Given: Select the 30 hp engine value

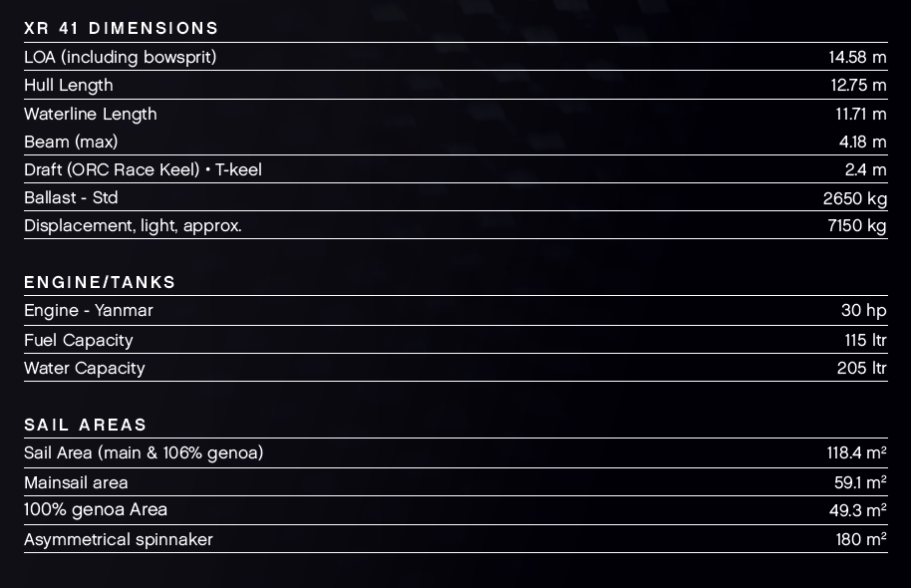Looking at the screenshot, I should pos(863,310).
